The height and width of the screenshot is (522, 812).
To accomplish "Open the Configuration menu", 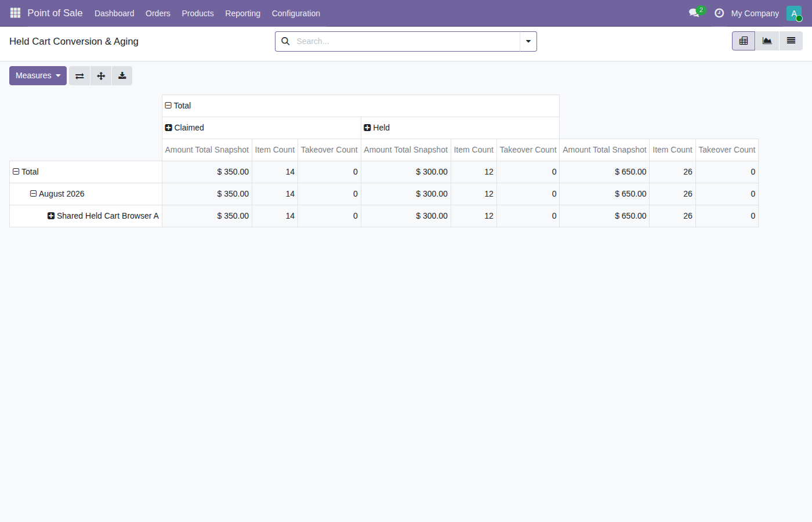I will click(296, 13).
